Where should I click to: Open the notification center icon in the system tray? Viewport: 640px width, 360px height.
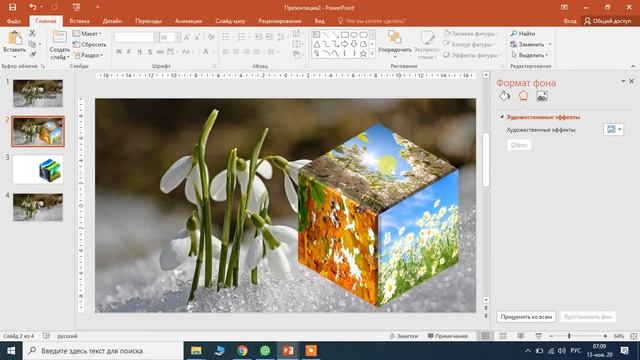pyautogui.click(x=624, y=351)
